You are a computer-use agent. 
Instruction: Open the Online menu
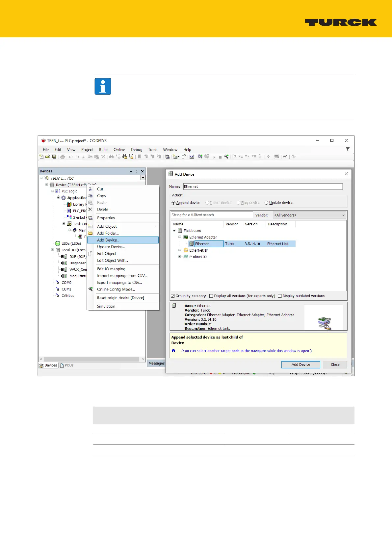(119, 149)
